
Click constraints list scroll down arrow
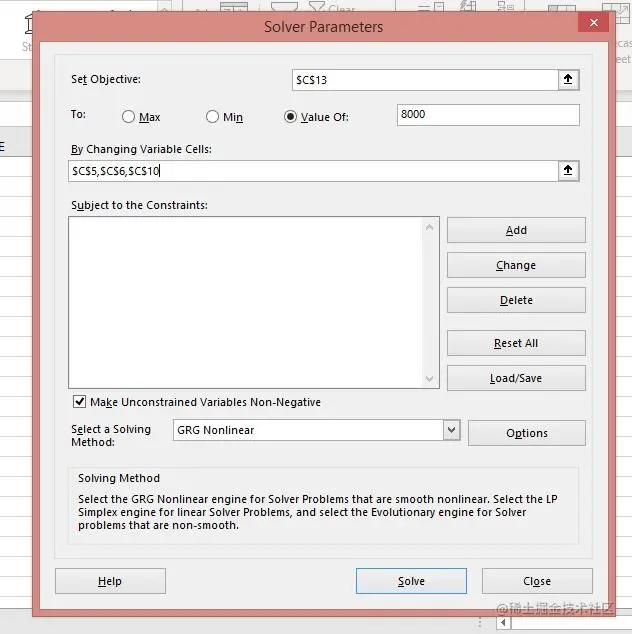tap(429, 379)
